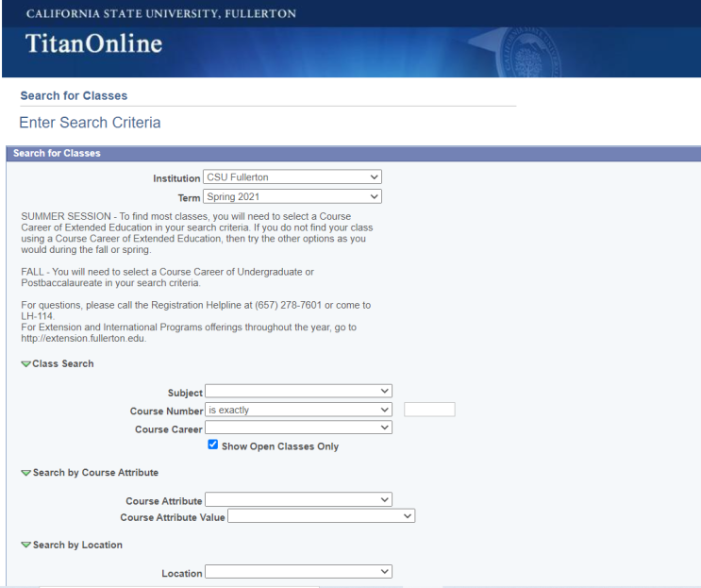Open the Institution dropdown showing CSU Fullerton
Viewport: 701px width, 588px height.
[292, 177]
